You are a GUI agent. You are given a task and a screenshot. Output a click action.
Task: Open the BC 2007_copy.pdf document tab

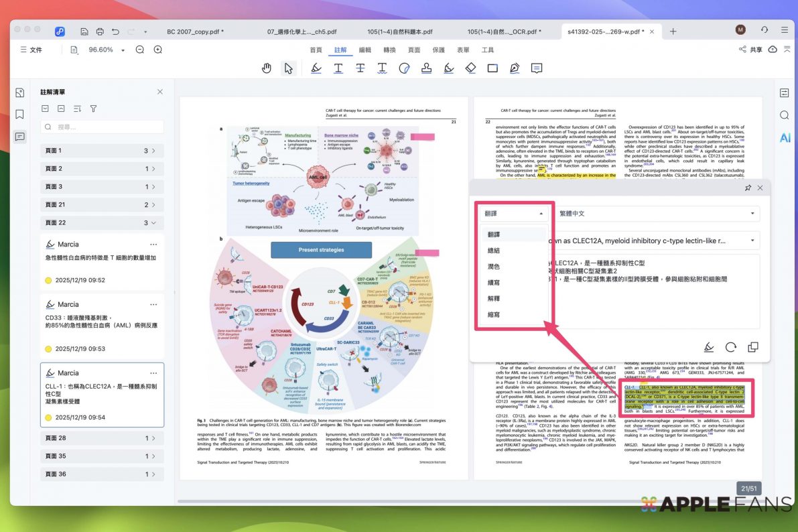[195, 31]
